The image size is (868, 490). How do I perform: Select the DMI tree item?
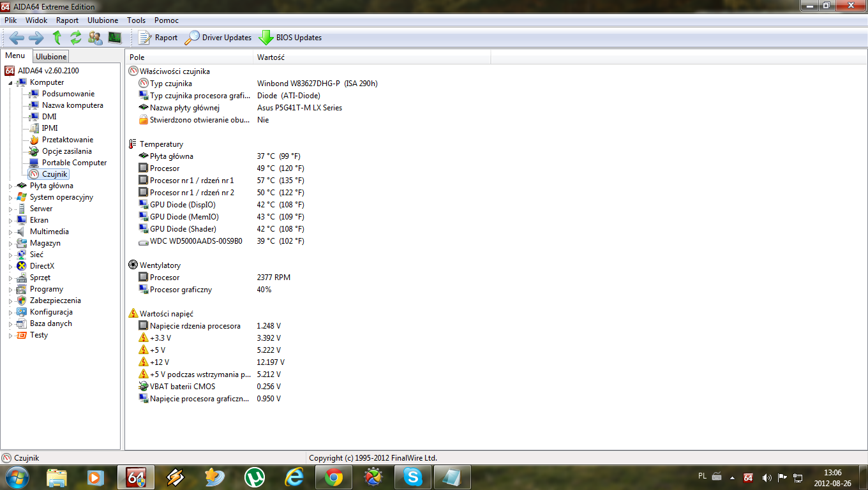pyautogui.click(x=49, y=117)
